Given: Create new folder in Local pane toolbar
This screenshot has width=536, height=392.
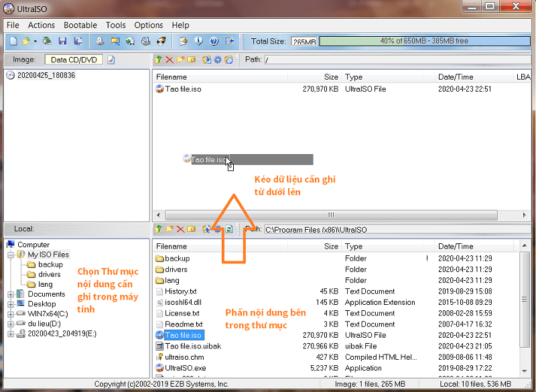Looking at the screenshot, I should pyautogui.click(x=170, y=229).
